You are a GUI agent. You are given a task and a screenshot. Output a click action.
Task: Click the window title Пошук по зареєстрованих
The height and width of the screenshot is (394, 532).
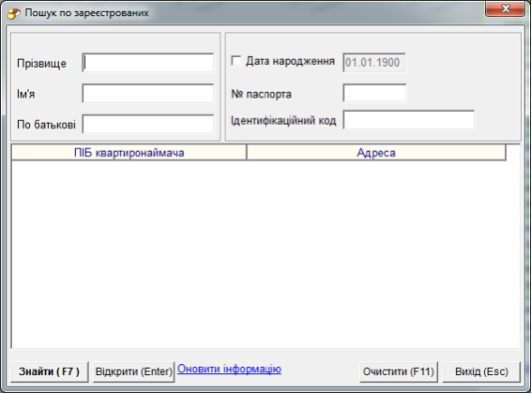(x=87, y=13)
